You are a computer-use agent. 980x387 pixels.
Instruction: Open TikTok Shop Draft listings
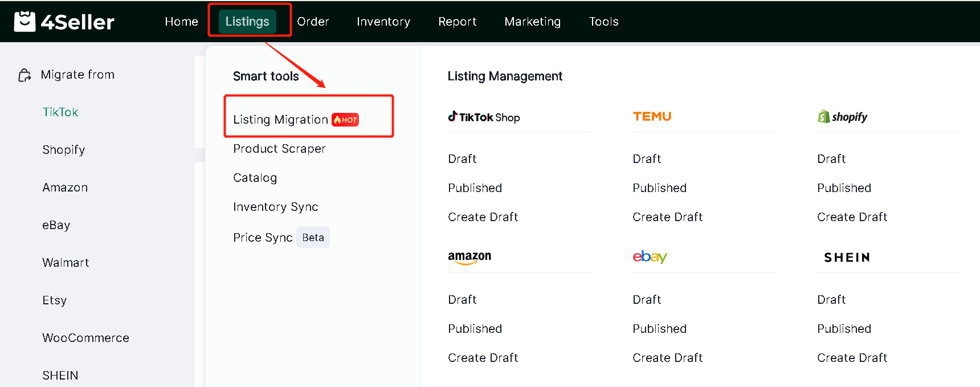coord(462,159)
